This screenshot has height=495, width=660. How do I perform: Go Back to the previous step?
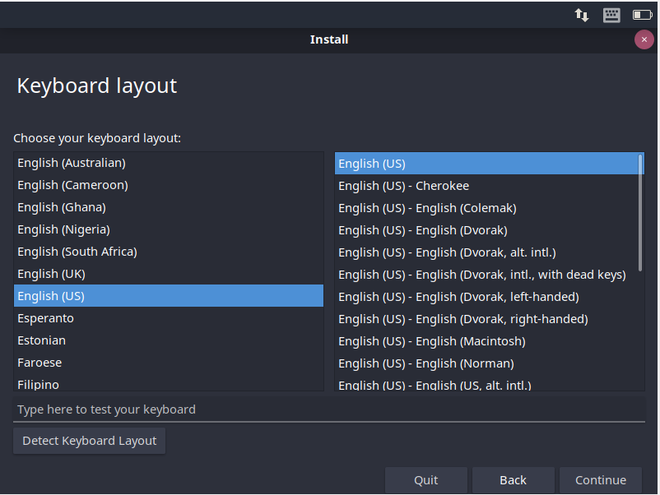click(513, 480)
